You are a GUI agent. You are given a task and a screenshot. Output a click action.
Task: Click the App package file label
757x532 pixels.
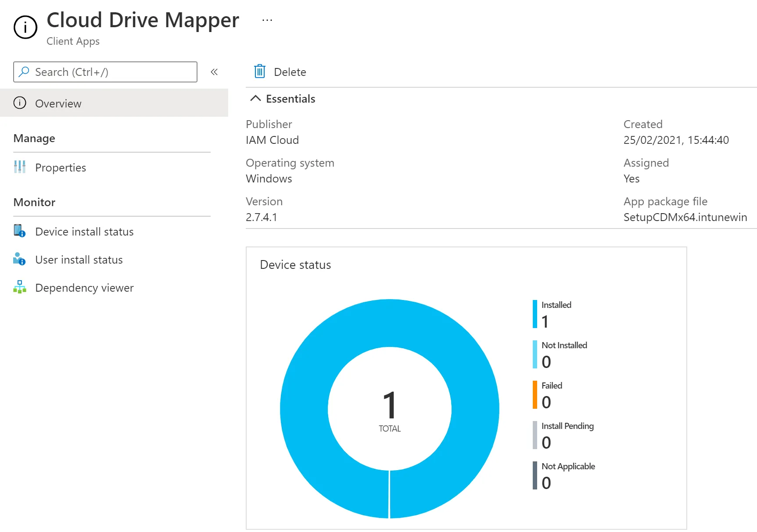tap(665, 201)
